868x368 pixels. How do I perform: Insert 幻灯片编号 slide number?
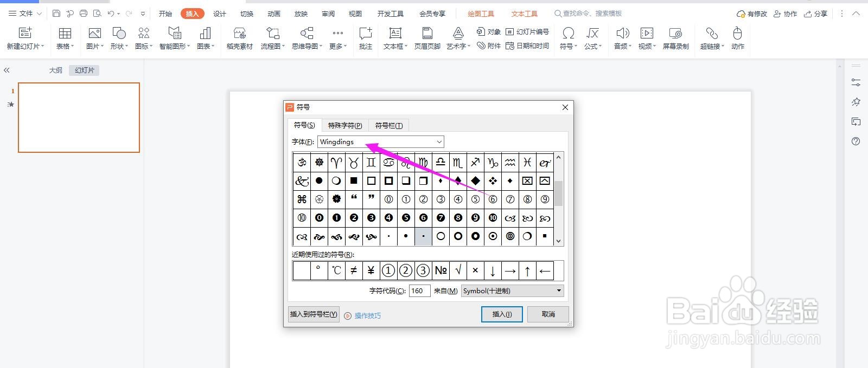tap(527, 32)
